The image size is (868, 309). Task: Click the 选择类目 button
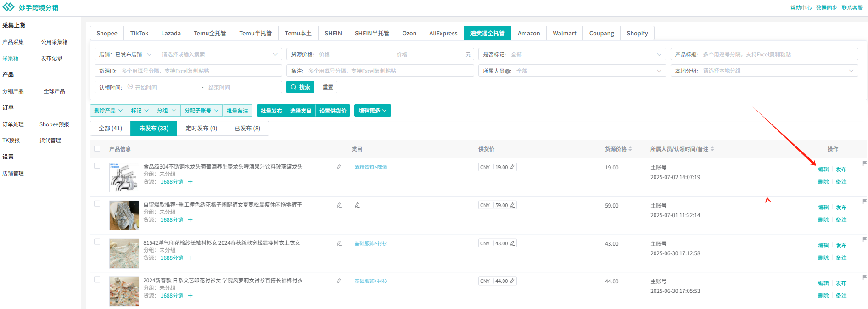[301, 111]
